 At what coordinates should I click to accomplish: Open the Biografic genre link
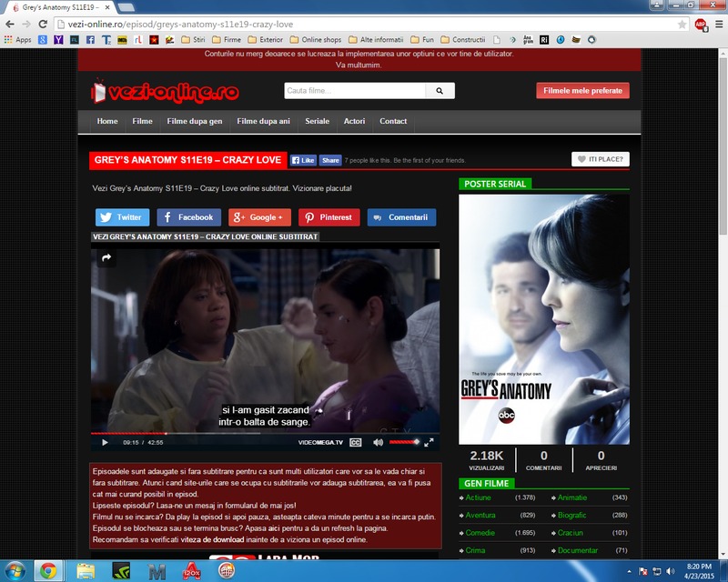(x=572, y=516)
